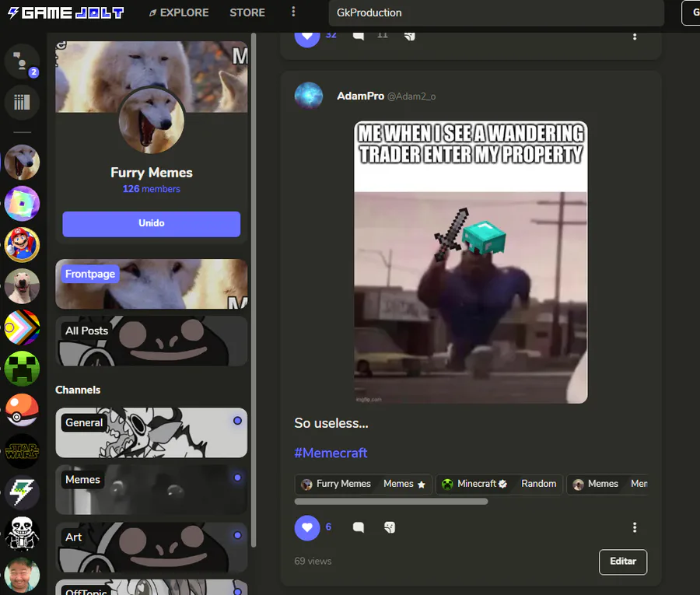700x595 pixels.
Task: Click the Random channel tag on the post
Action: [x=539, y=484]
